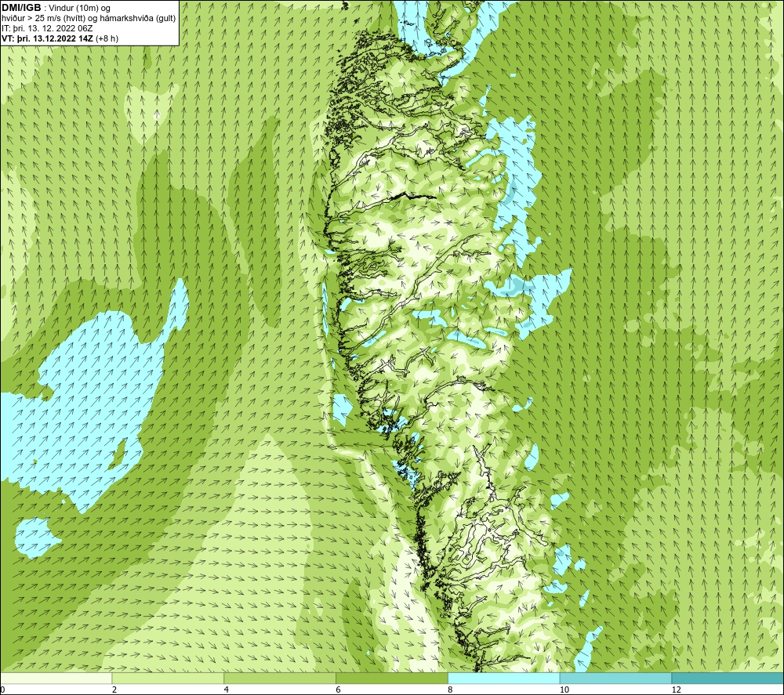Click the DMI/IGB title text
This screenshot has height=695, width=784.
[21, 8]
